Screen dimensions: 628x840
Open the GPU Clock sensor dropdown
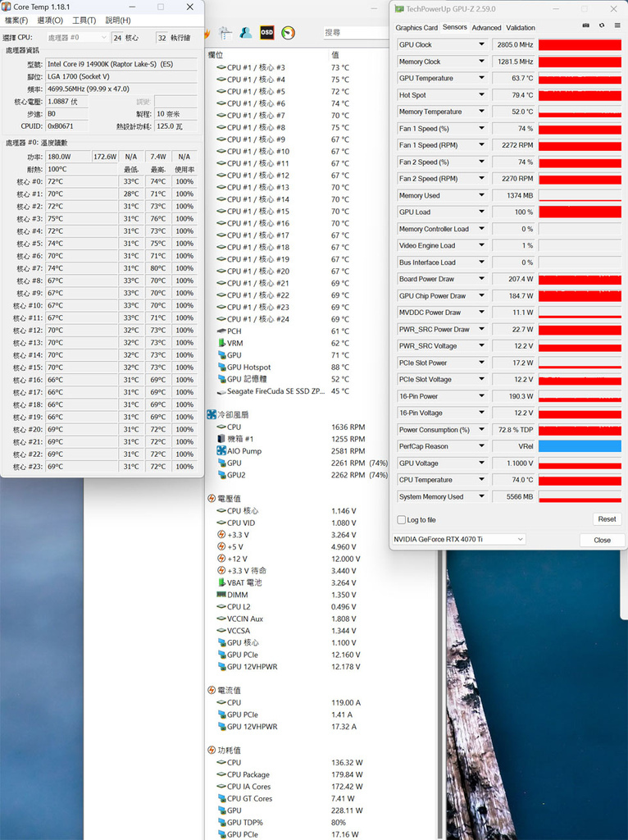tap(481, 44)
